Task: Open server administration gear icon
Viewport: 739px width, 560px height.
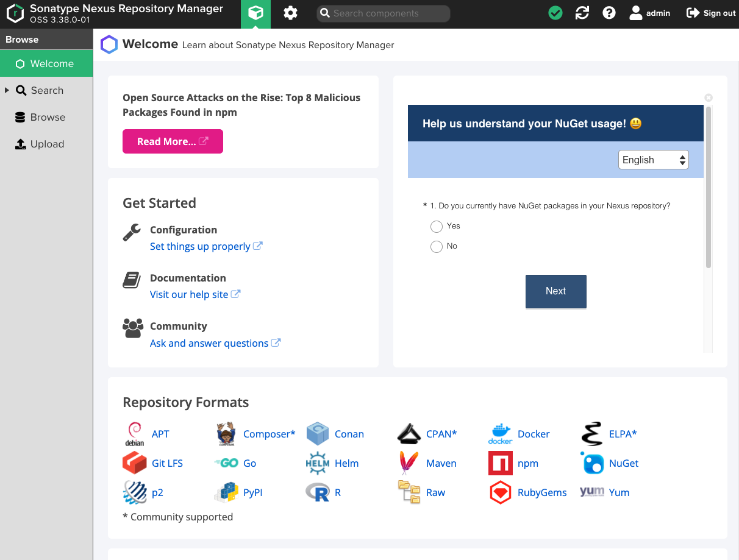Action: [x=290, y=13]
